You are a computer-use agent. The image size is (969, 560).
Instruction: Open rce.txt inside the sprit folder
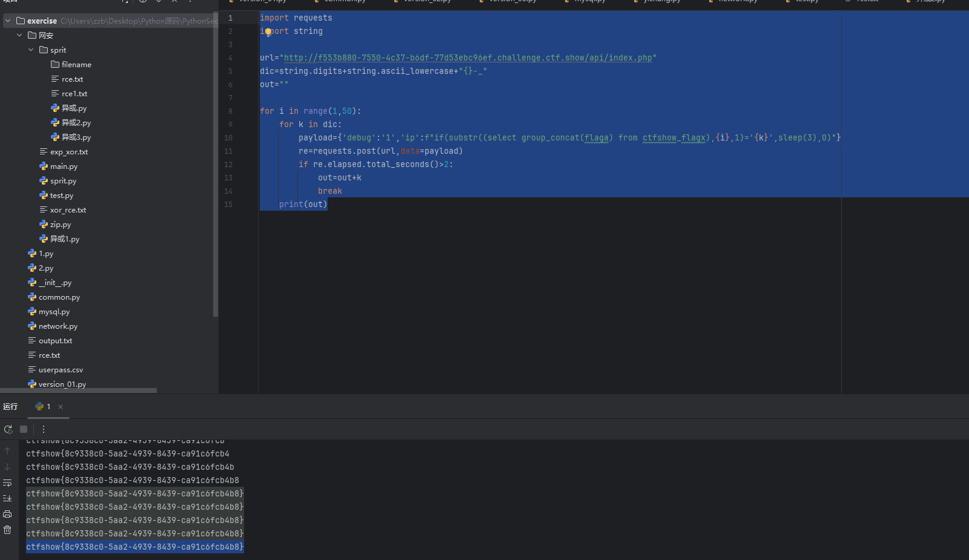tap(72, 79)
